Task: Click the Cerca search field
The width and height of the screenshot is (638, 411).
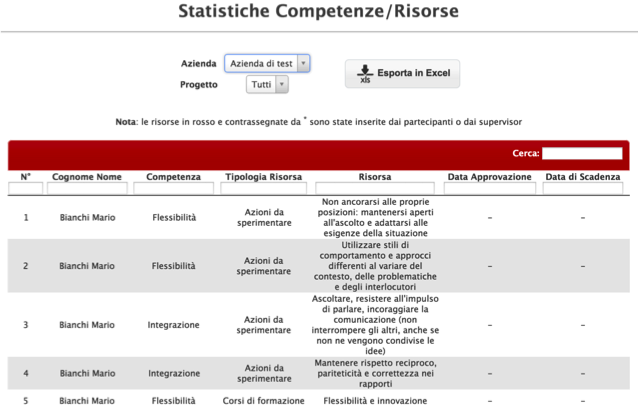Action: pos(582,153)
